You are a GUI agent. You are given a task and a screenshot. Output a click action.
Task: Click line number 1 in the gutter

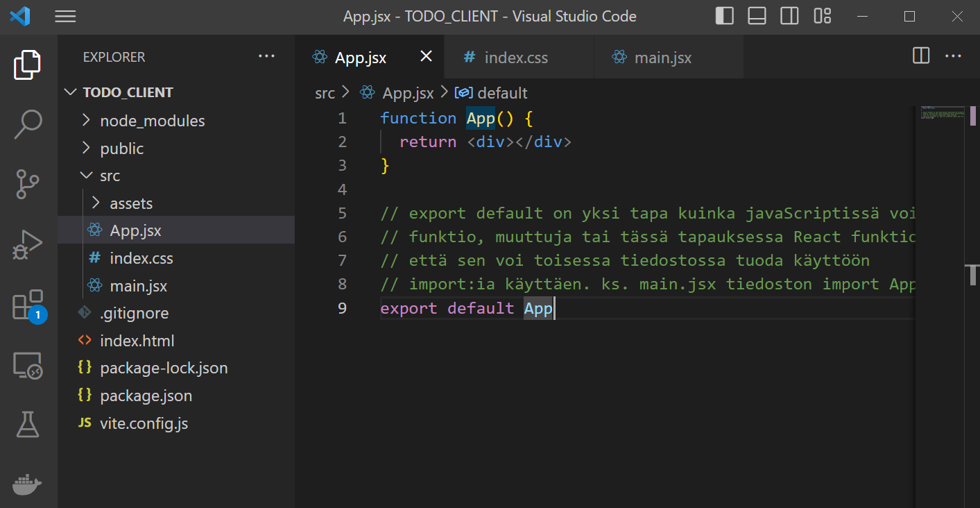pos(342,118)
